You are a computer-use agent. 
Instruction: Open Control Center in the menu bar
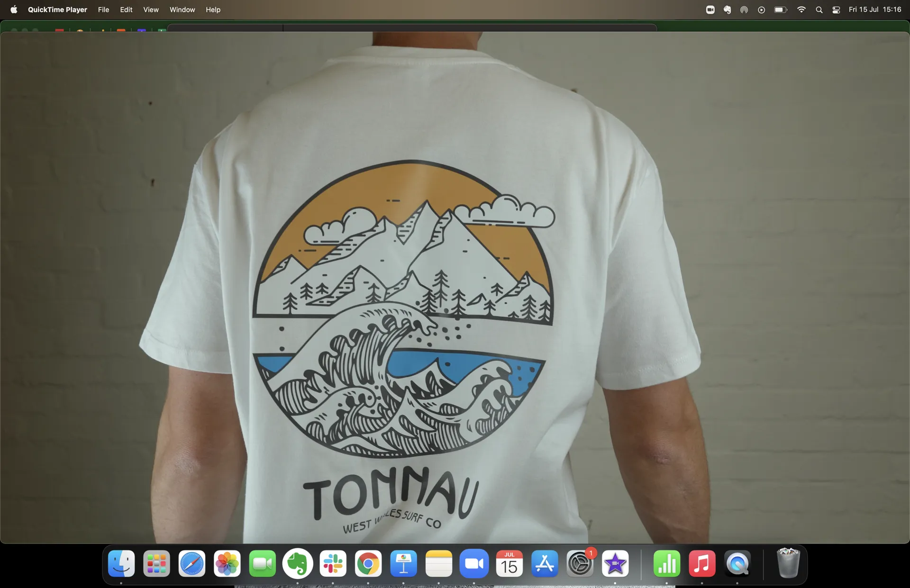(x=836, y=9)
